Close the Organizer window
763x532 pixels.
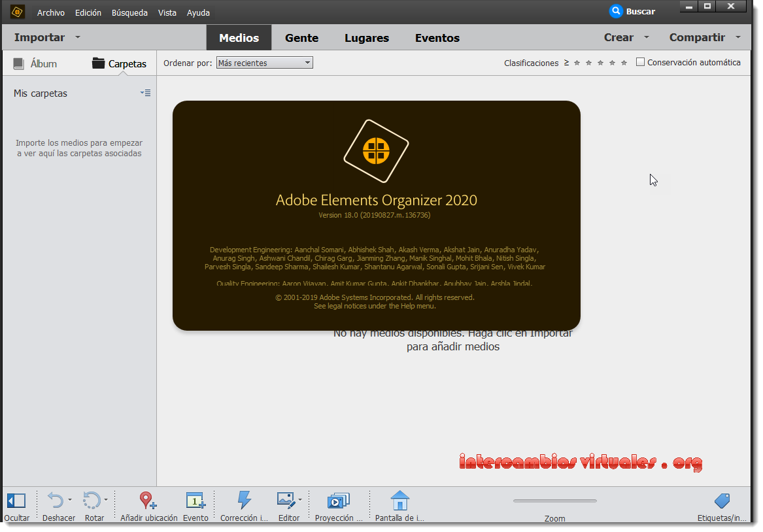point(731,7)
